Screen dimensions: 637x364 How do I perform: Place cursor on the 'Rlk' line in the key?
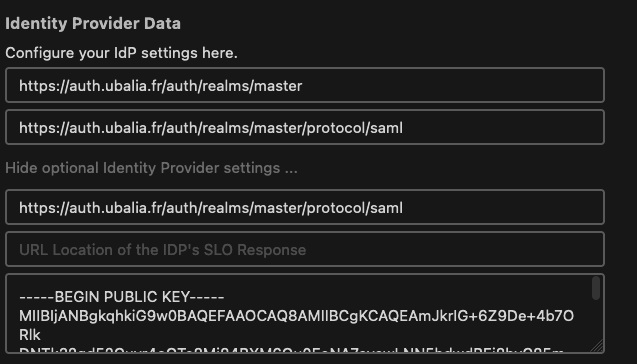30,335
